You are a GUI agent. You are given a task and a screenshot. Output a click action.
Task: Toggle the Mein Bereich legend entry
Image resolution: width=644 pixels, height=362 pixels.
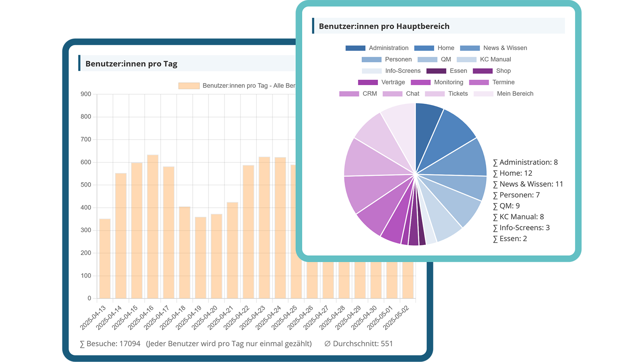(504, 94)
